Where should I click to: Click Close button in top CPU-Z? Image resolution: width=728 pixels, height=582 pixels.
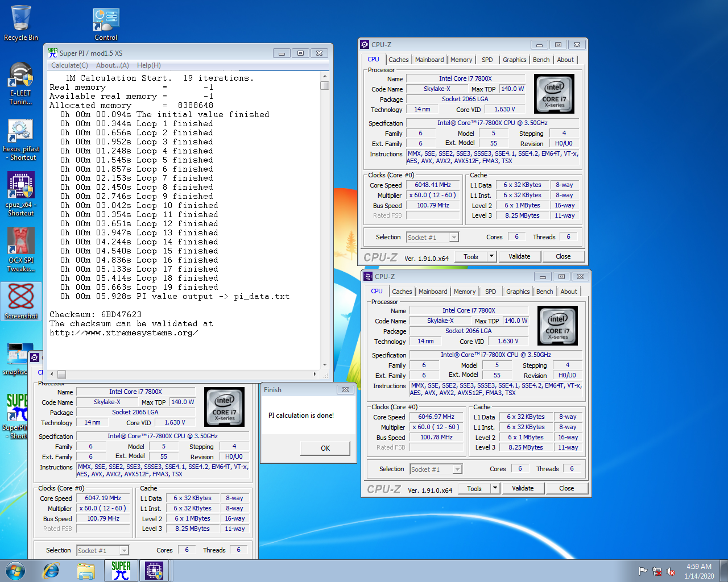(x=563, y=256)
